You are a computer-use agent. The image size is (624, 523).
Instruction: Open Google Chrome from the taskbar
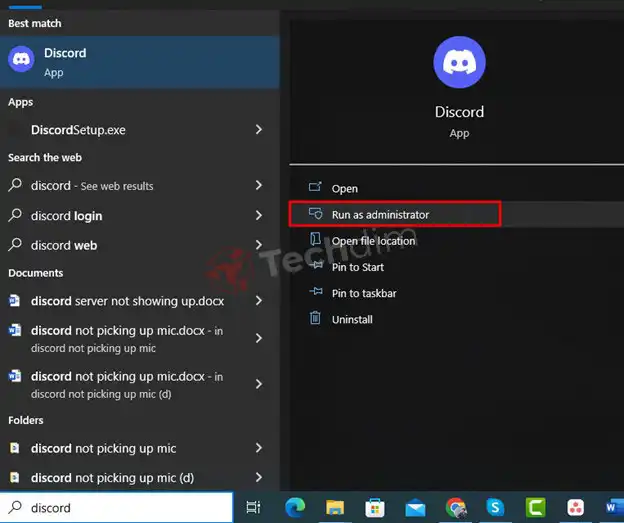[x=456, y=508]
